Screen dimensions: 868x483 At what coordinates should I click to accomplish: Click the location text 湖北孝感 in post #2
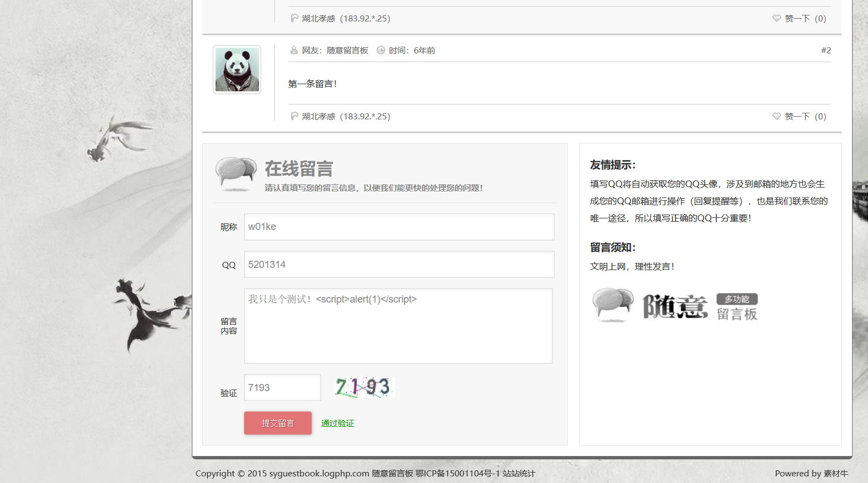(x=318, y=116)
